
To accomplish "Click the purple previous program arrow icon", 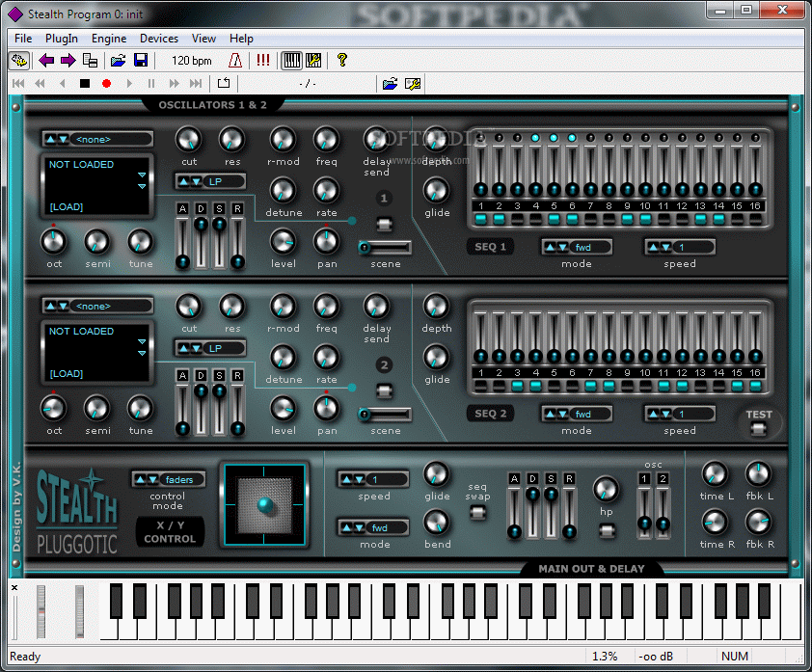I will [46, 61].
